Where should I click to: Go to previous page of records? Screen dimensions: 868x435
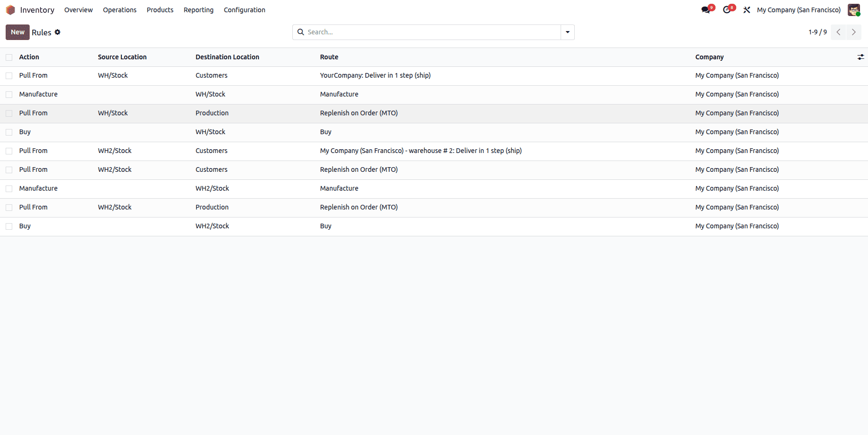pyautogui.click(x=838, y=32)
